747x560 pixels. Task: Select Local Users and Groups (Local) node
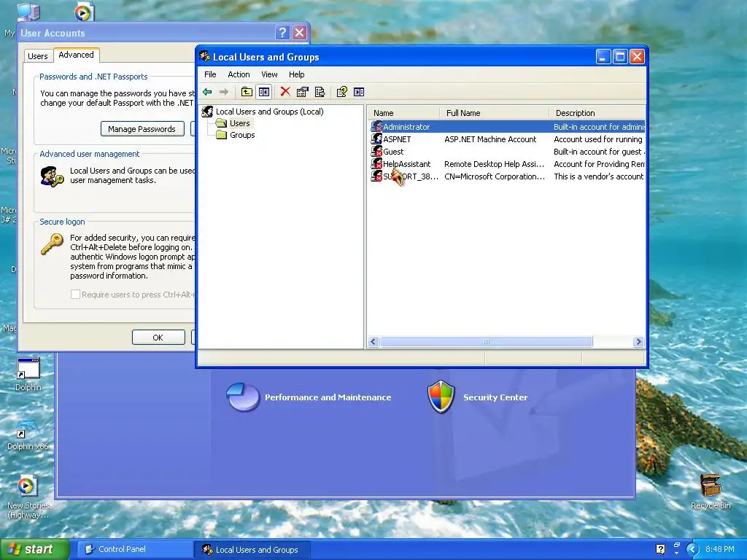(270, 112)
